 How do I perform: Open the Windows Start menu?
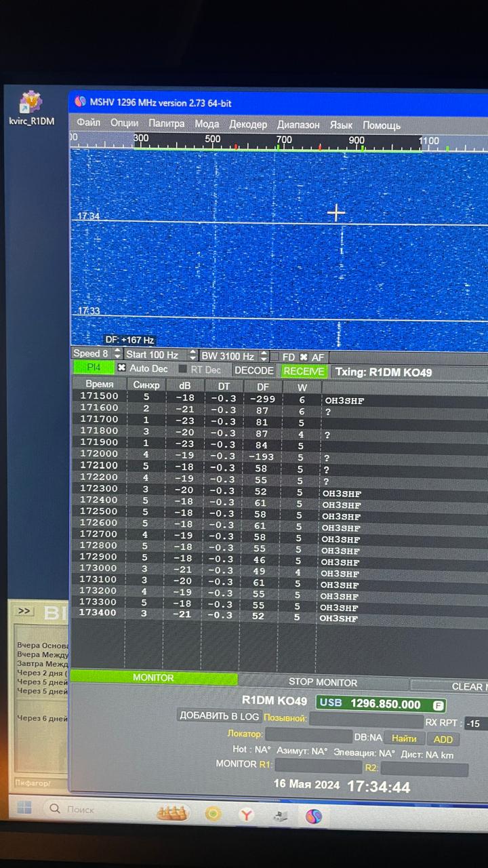click(x=24, y=808)
